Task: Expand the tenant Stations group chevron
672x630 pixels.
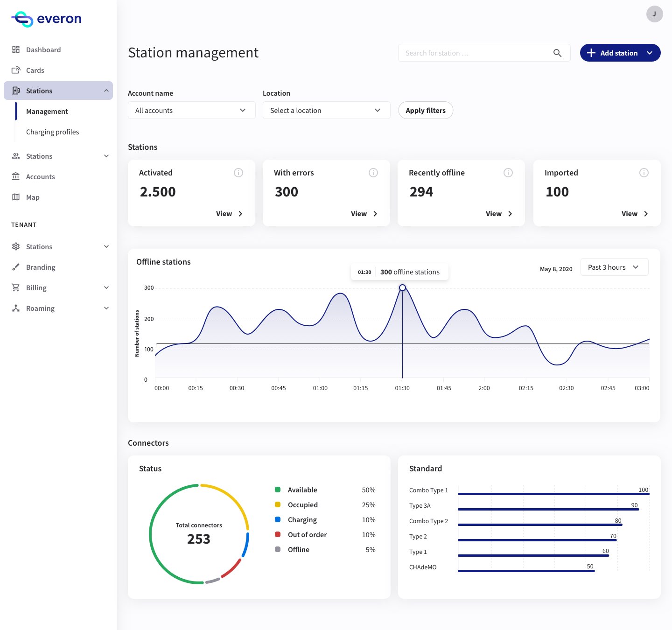Action: tap(106, 246)
